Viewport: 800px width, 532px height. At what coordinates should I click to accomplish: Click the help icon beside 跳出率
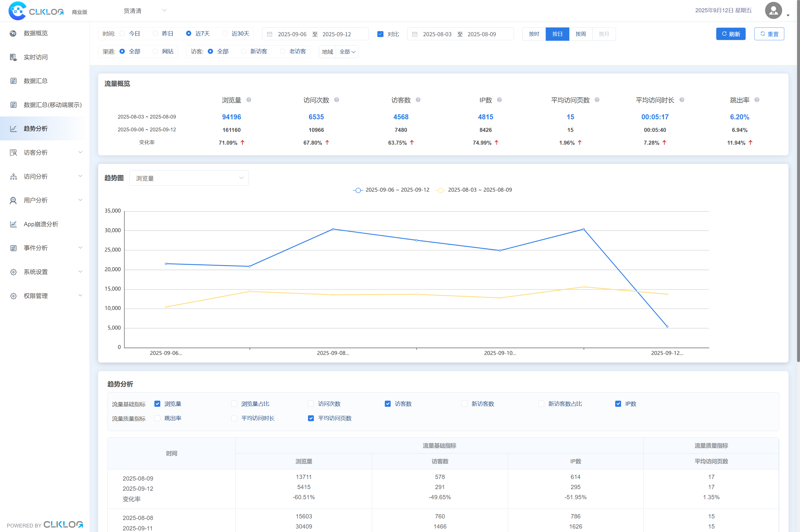(x=757, y=100)
